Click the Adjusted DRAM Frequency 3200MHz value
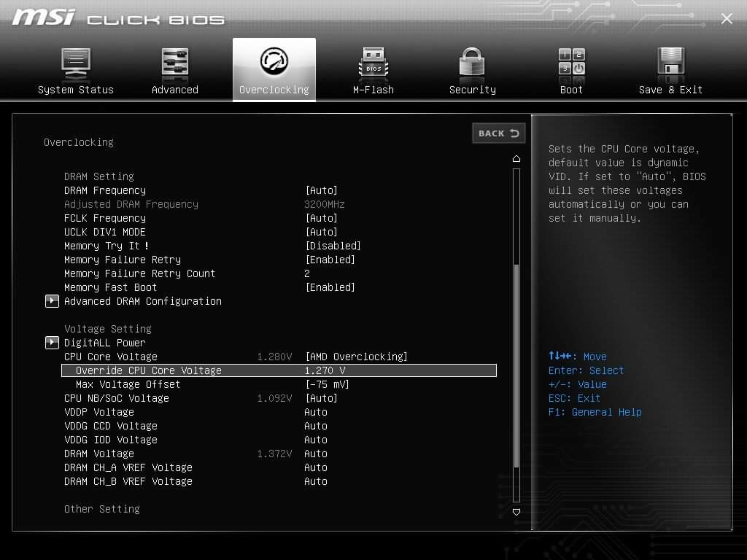Image resolution: width=747 pixels, height=560 pixels. click(x=325, y=204)
